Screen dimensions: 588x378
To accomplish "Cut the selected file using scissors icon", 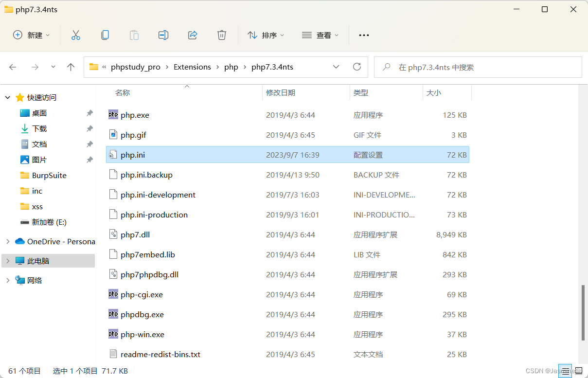I will (75, 35).
